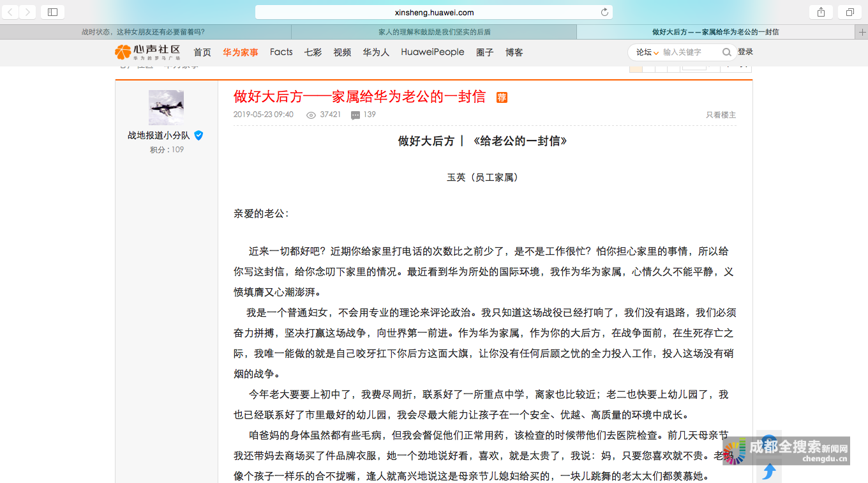Click the author avatar with the airplane
Screen dimensions: 868x483
tap(166, 107)
